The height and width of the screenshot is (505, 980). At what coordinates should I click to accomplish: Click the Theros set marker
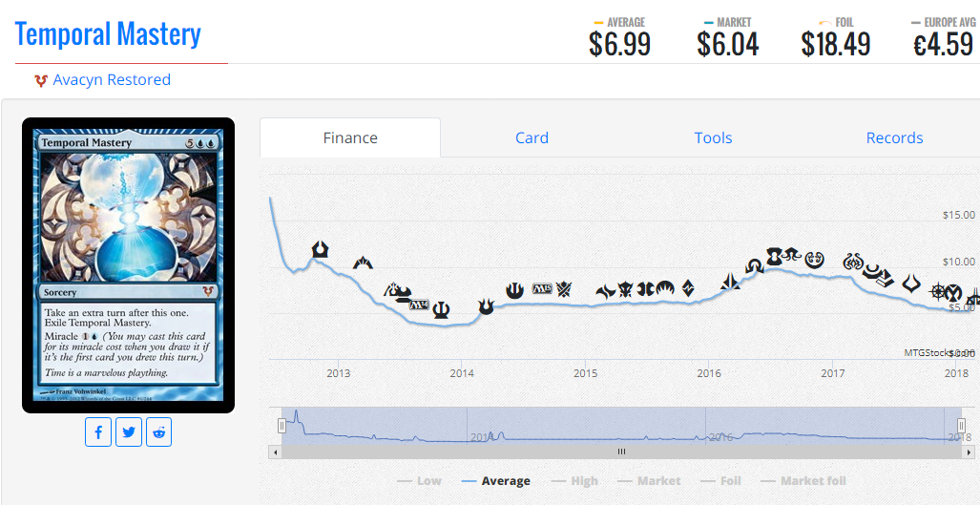click(441, 310)
